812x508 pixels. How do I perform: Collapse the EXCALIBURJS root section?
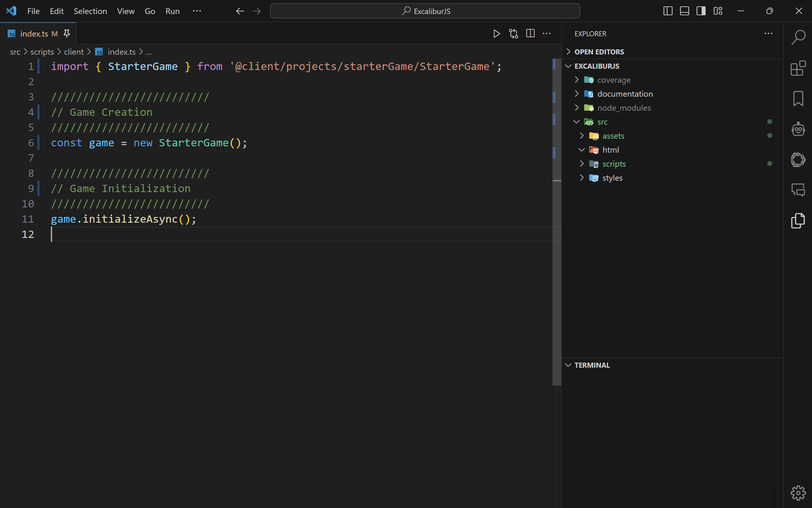[x=672, y=66]
